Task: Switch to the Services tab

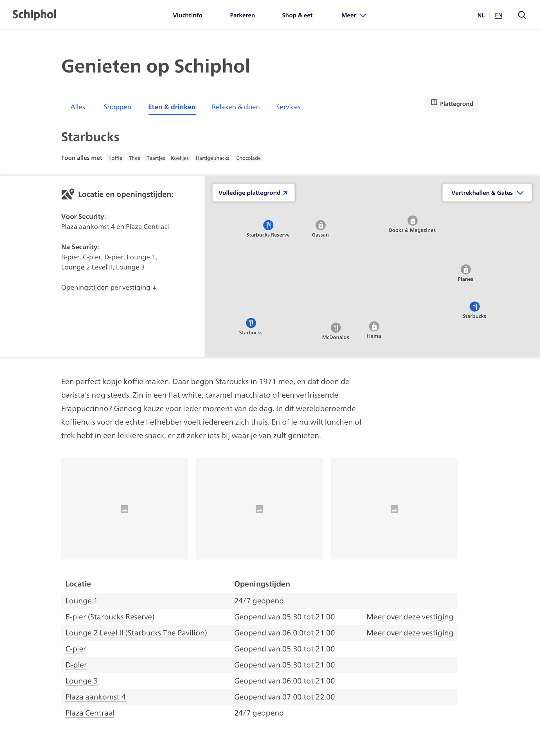Action: (x=288, y=107)
